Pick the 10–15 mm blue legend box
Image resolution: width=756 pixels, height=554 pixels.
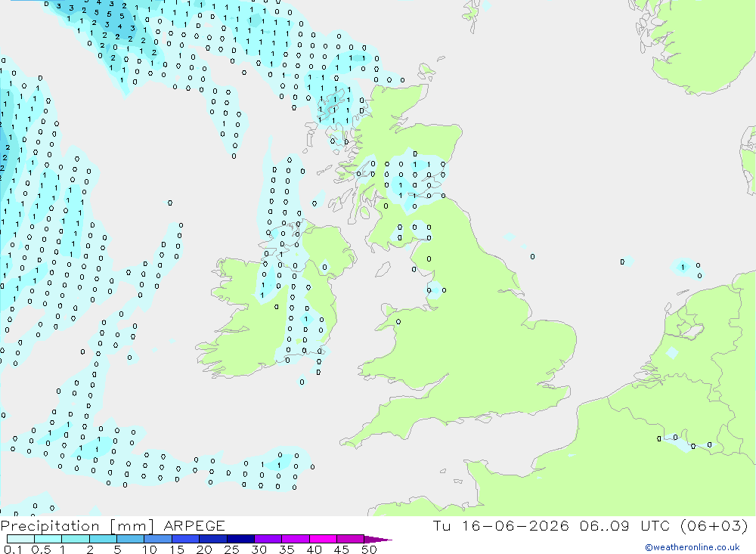click(158, 539)
